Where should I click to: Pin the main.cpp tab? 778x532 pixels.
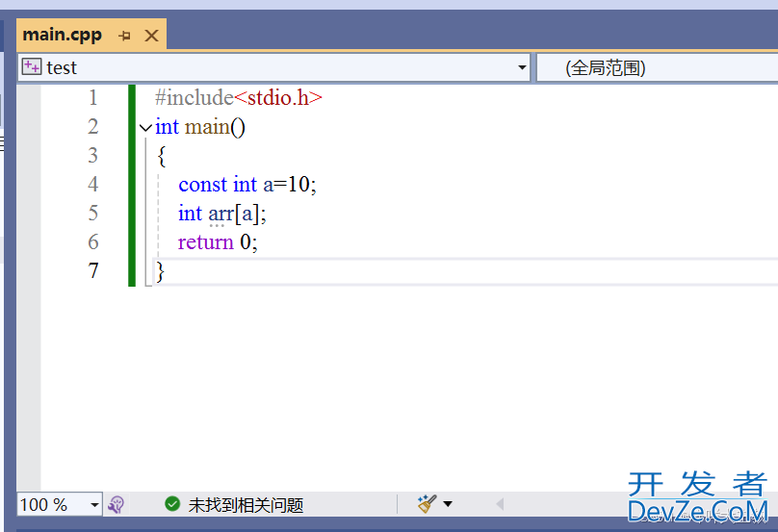[x=125, y=36]
